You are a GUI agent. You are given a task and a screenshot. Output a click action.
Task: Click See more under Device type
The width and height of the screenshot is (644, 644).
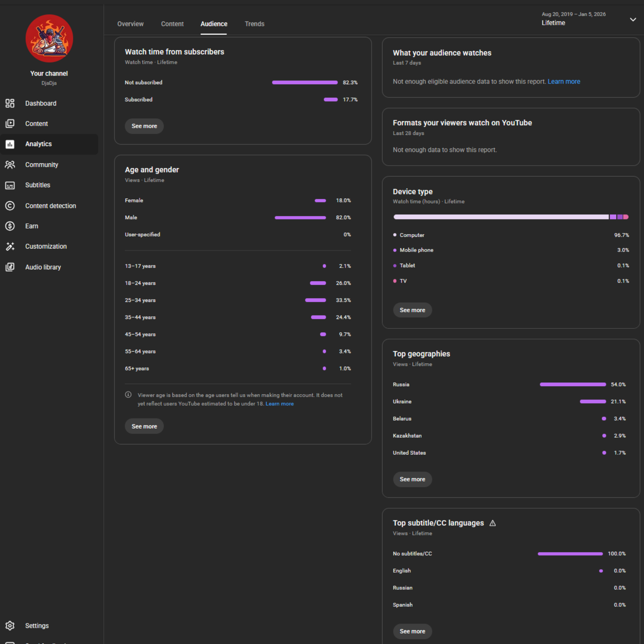412,310
